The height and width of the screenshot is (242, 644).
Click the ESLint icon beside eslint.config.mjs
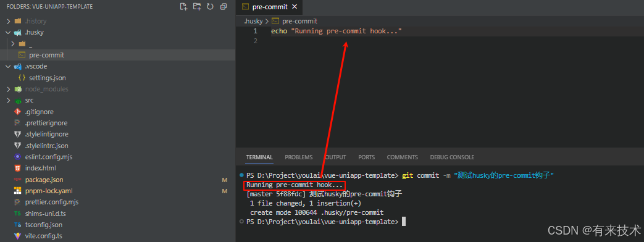pyautogui.click(x=17, y=157)
